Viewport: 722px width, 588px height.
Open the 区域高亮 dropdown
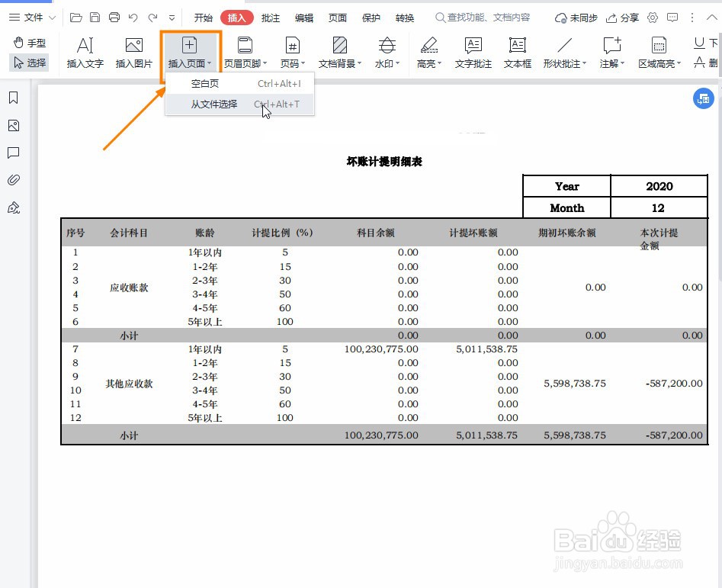(659, 53)
